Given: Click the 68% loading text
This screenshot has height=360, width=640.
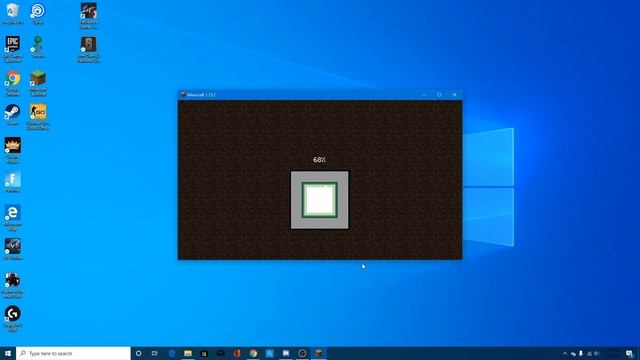Looking at the screenshot, I should coord(319,160).
